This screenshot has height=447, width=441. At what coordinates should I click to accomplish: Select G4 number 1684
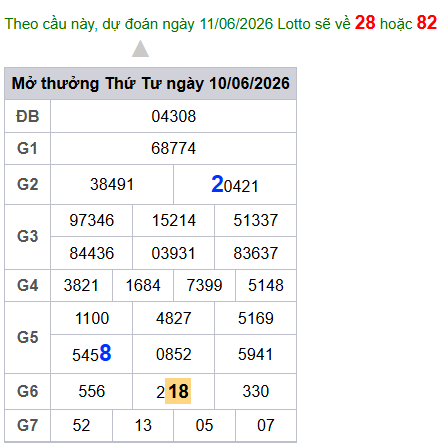143,285
